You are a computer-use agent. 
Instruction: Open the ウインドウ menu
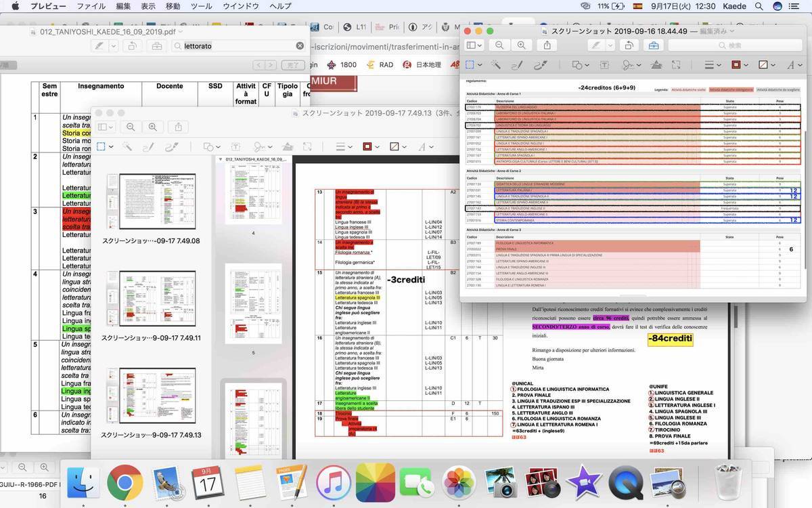click(241, 6)
